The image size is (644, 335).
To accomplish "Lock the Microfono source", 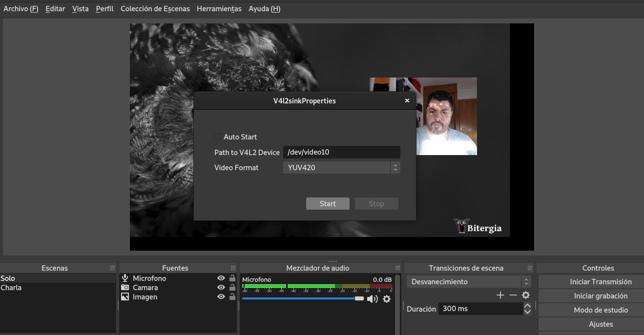I will click(232, 278).
